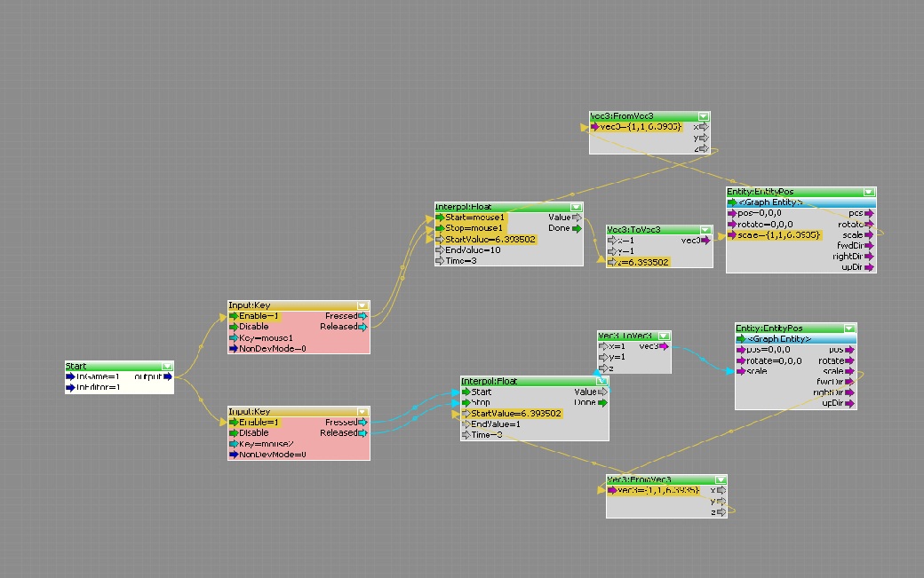The height and width of the screenshot is (578, 924).
Task: Select title bar of Interpol:Float node with EndValue=1
Action: tap(535, 382)
